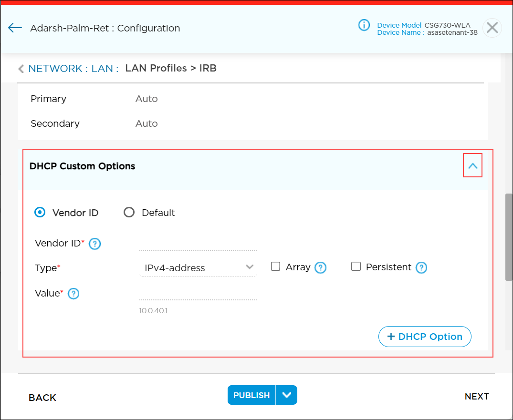
Task: Click the help icon next to Value
Action: click(x=73, y=294)
